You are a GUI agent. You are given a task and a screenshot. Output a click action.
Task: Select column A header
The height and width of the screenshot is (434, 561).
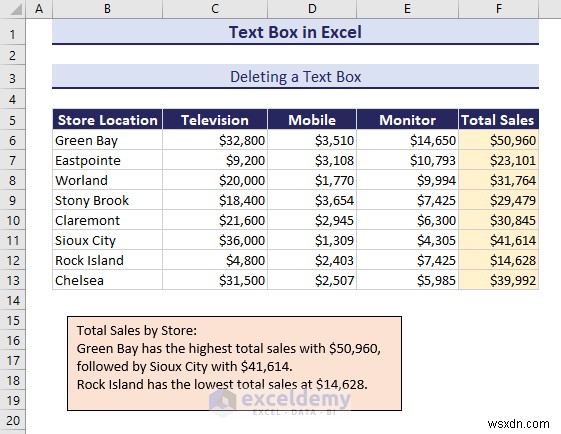click(39, 9)
